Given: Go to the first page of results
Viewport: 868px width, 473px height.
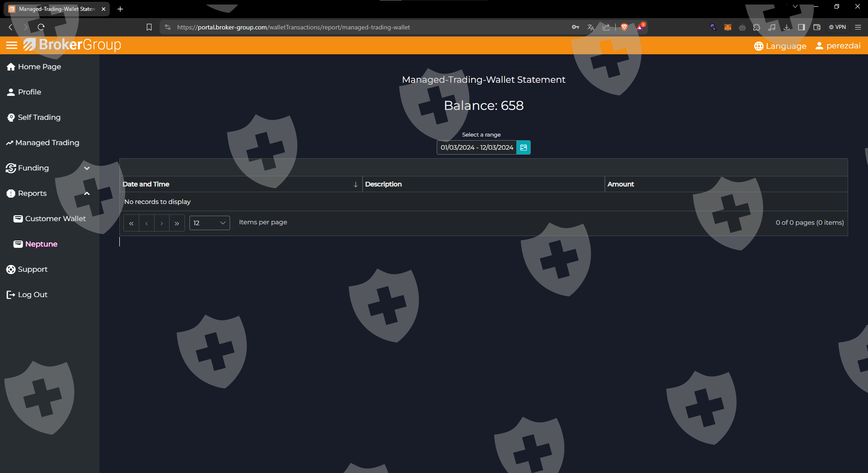Looking at the screenshot, I should pos(131,223).
